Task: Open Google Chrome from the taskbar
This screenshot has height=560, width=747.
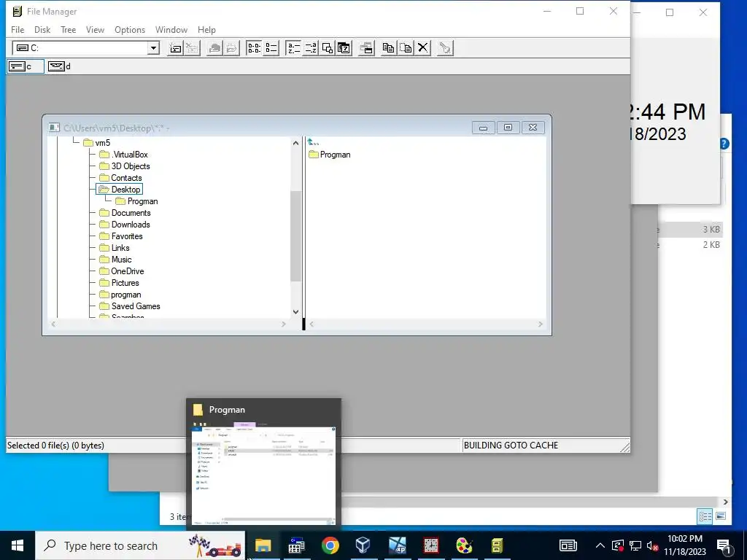Action: [330, 545]
